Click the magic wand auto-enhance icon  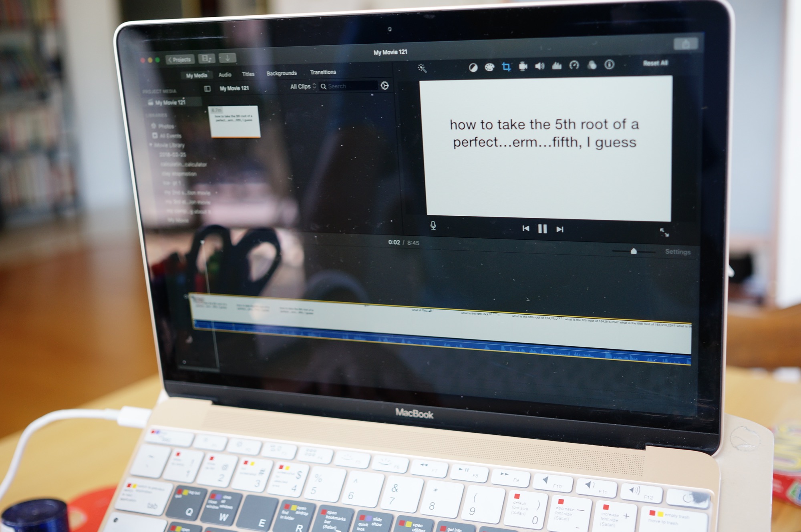tap(422, 68)
